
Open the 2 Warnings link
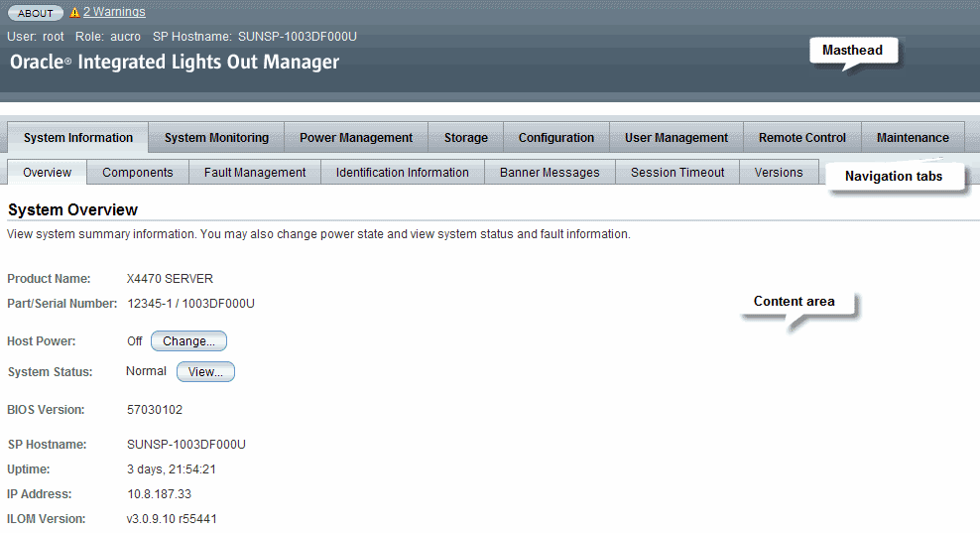click(114, 12)
